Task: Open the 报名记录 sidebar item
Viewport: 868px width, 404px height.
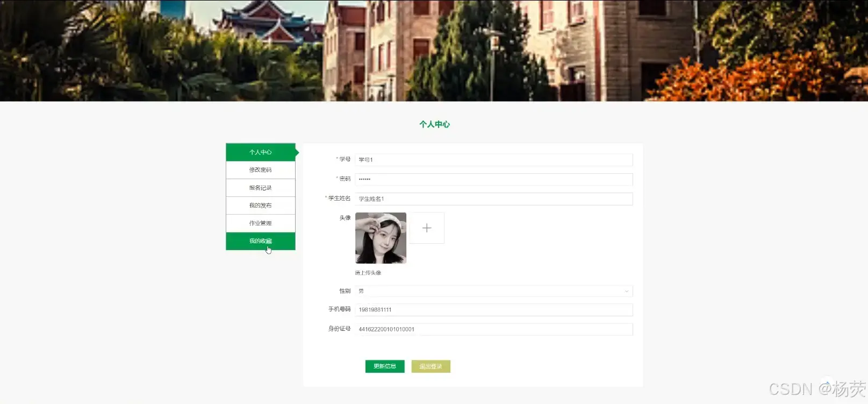Action: pyautogui.click(x=261, y=188)
